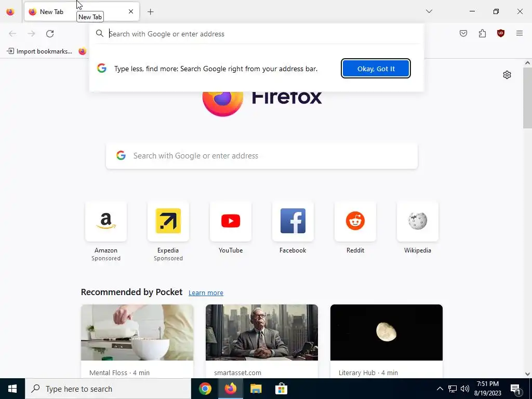Open the Windows Start menu

click(x=12, y=389)
